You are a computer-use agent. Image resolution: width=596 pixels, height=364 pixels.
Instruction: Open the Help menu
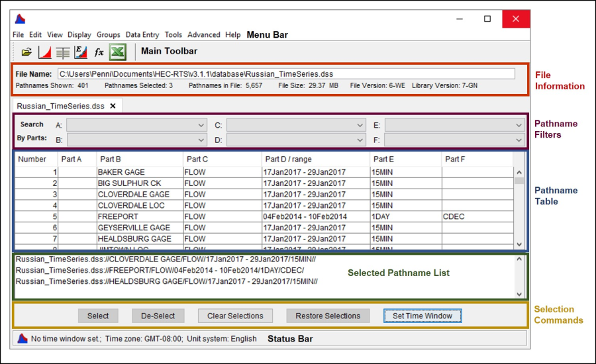[x=233, y=34]
